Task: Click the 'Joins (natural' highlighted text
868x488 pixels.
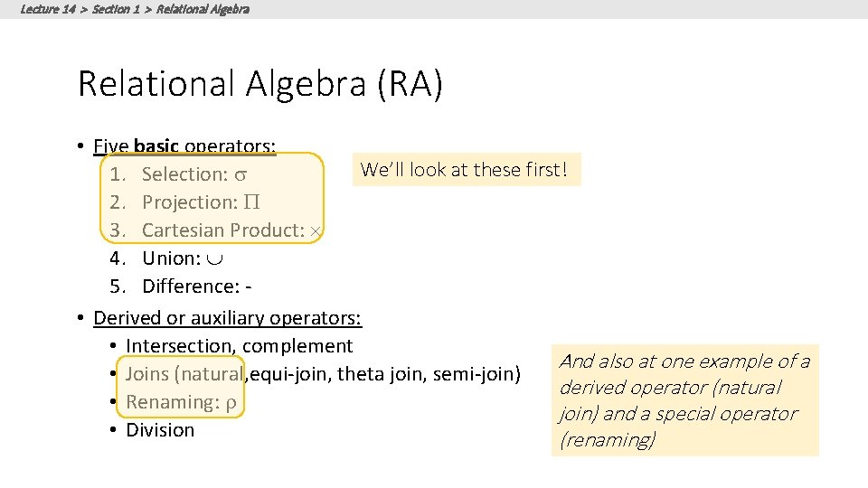Action: click(184, 374)
